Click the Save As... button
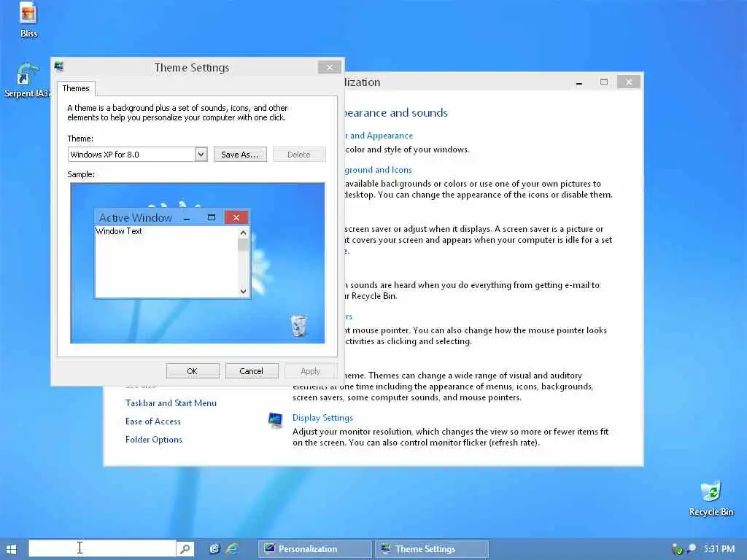The image size is (747, 560). (240, 155)
